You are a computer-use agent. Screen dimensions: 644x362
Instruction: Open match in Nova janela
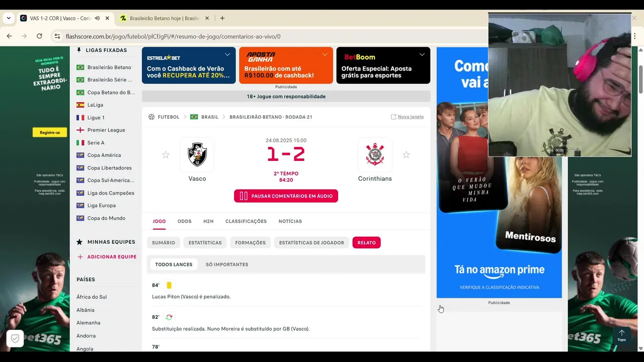click(x=407, y=117)
